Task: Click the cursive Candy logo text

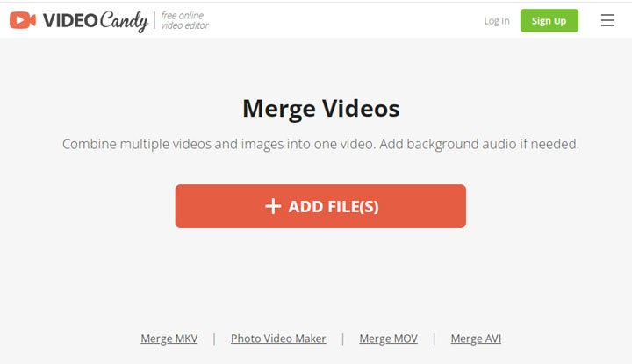Action: (124, 21)
